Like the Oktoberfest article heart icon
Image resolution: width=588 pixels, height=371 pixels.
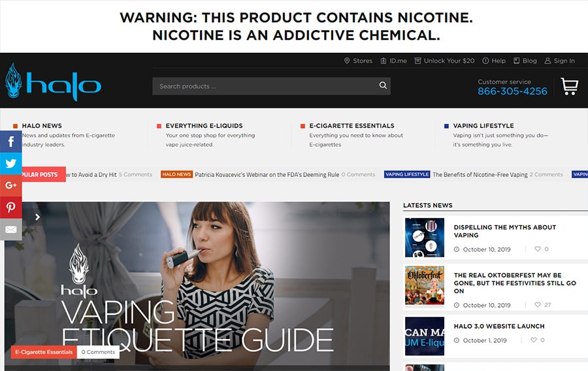click(538, 305)
